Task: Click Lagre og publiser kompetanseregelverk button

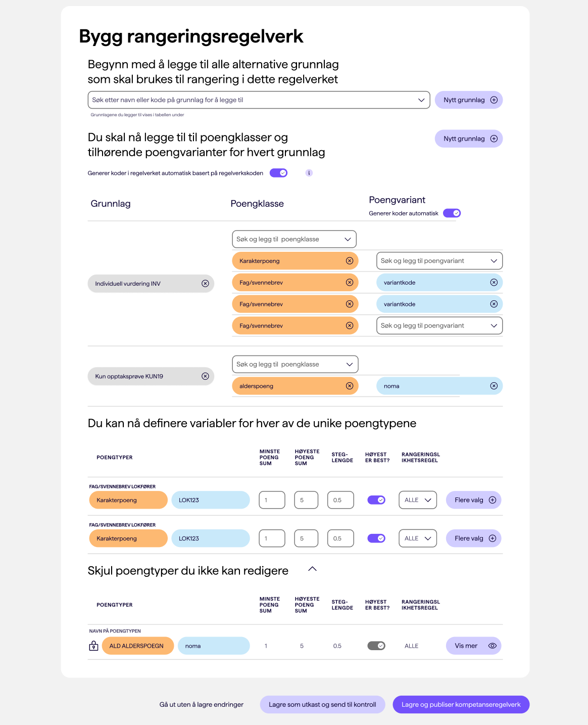Action: point(461,705)
